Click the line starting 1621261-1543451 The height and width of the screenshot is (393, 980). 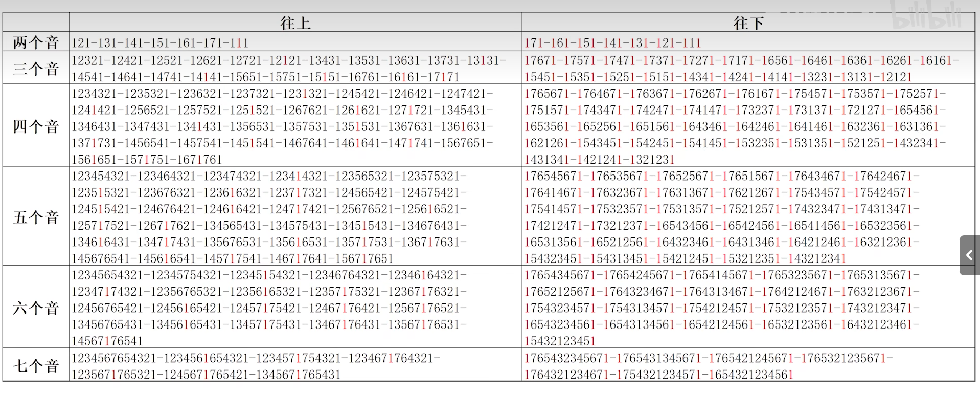[736, 143]
